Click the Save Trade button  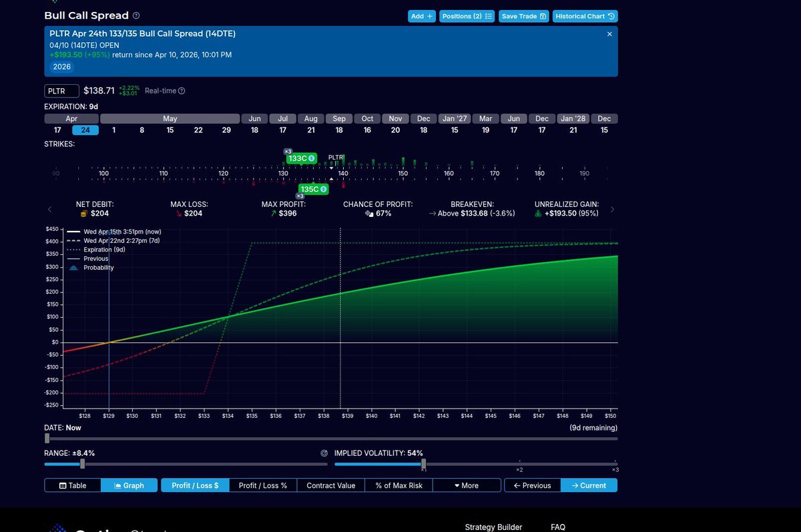523,16
